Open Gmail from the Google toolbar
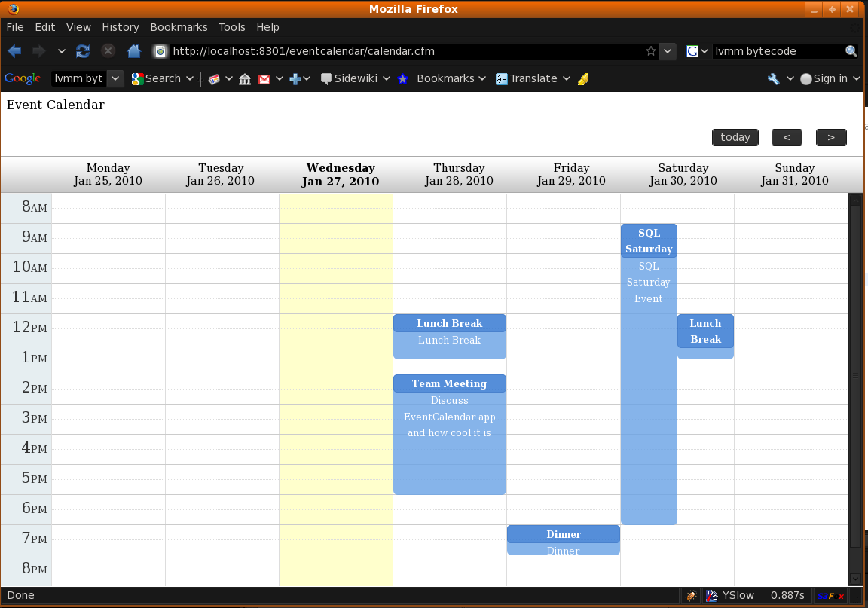Screen dimensions: 868x608 265,78
